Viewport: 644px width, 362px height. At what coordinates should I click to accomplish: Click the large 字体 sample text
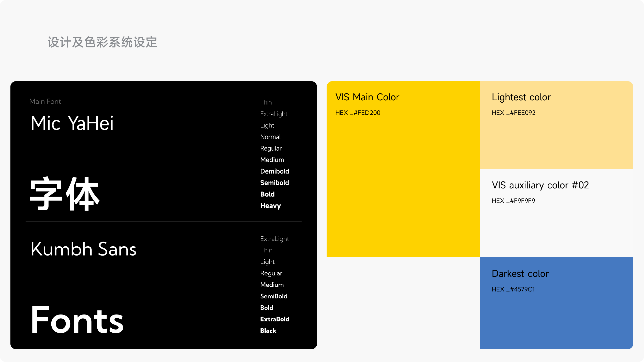point(64,194)
